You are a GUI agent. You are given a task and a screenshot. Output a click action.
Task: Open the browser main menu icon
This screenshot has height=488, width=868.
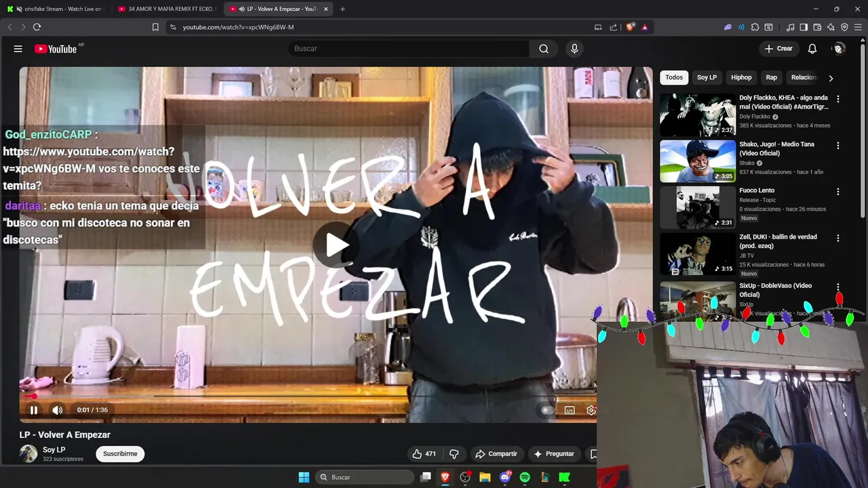[x=858, y=27]
